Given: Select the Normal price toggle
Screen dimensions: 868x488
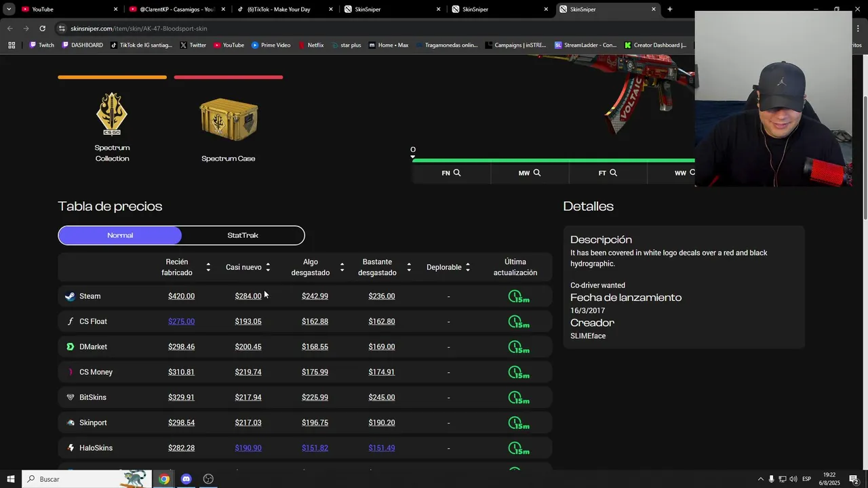Looking at the screenshot, I should coord(120,235).
